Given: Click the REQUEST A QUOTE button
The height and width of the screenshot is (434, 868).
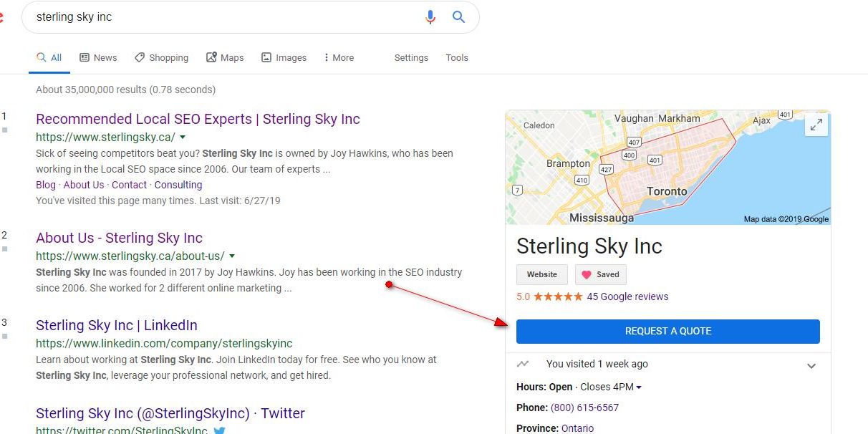Looking at the screenshot, I should point(667,331).
